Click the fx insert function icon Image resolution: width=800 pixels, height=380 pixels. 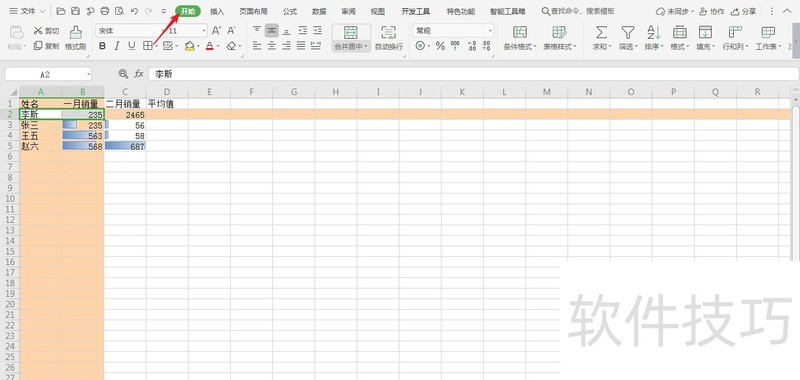pos(139,74)
